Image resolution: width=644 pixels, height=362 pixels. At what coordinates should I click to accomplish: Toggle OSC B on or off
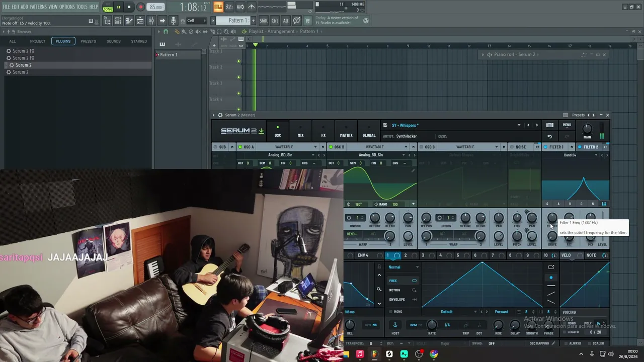[x=331, y=147]
